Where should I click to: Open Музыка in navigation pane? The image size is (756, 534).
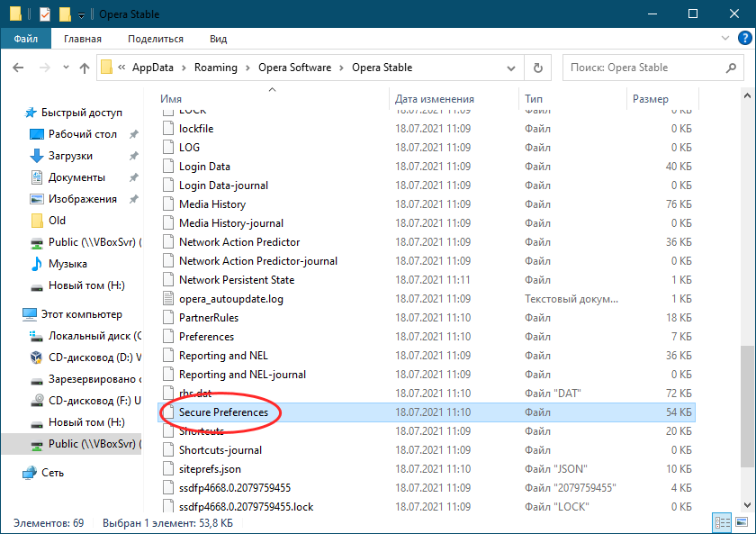coord(67,264)
